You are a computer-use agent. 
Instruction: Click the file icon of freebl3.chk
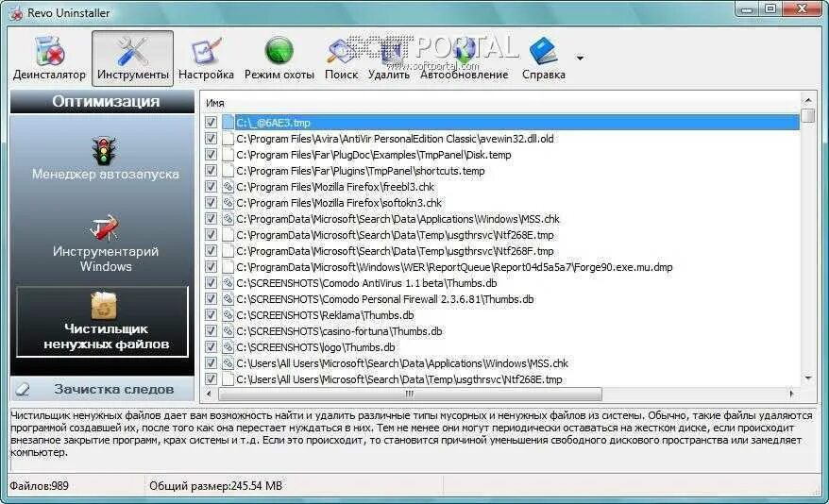click(228, 187)
